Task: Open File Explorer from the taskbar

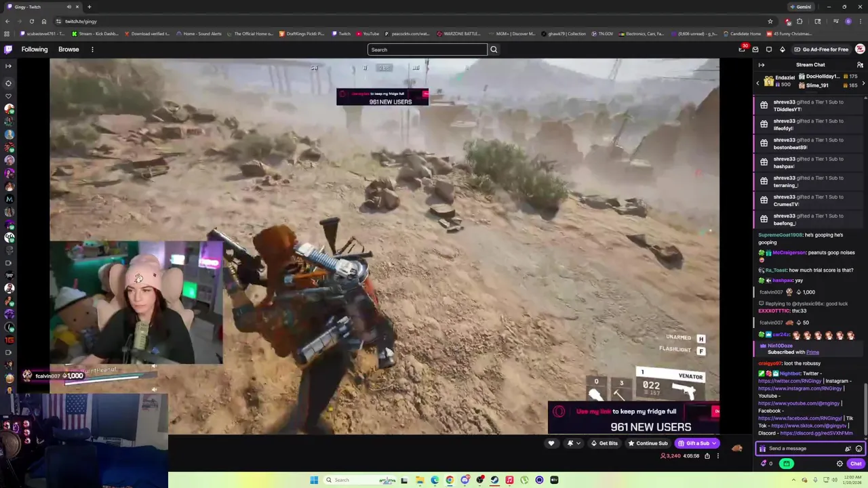Action: (420, 480)
